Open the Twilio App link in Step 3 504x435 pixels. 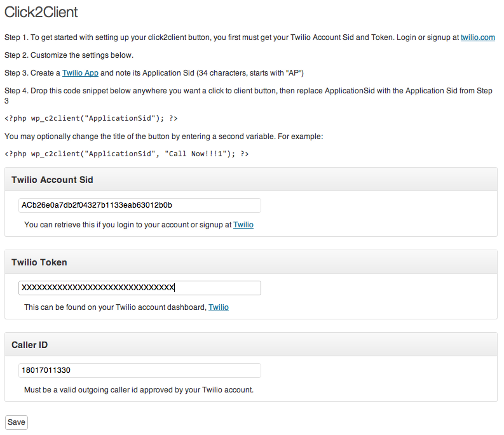(x=80, y=73)
